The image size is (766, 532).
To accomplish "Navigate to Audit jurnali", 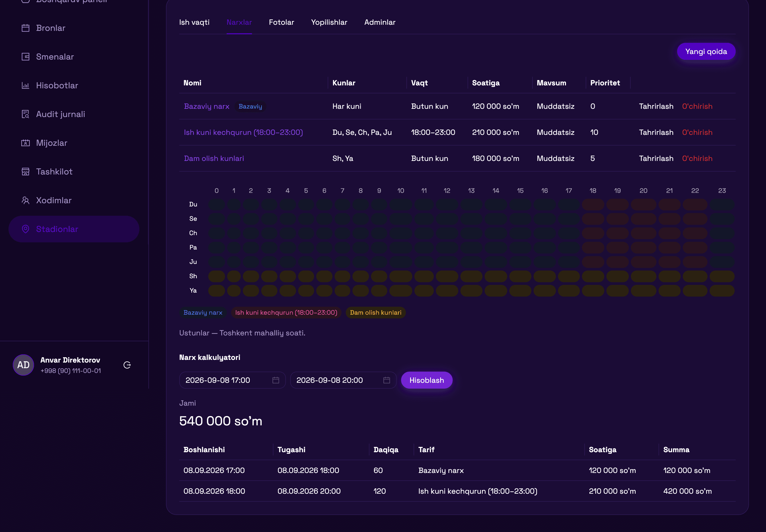I will point(74,114).
